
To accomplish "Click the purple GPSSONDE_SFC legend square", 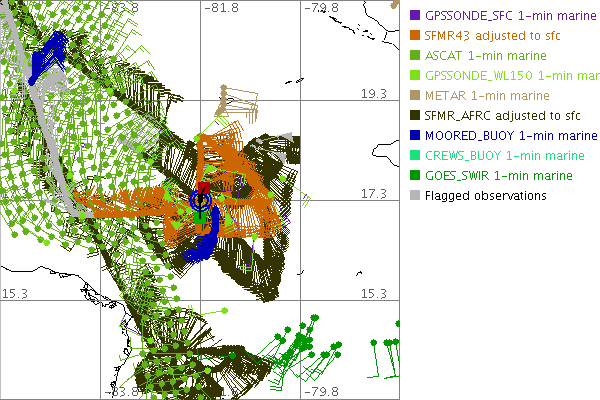I will (x=415, y=16).
